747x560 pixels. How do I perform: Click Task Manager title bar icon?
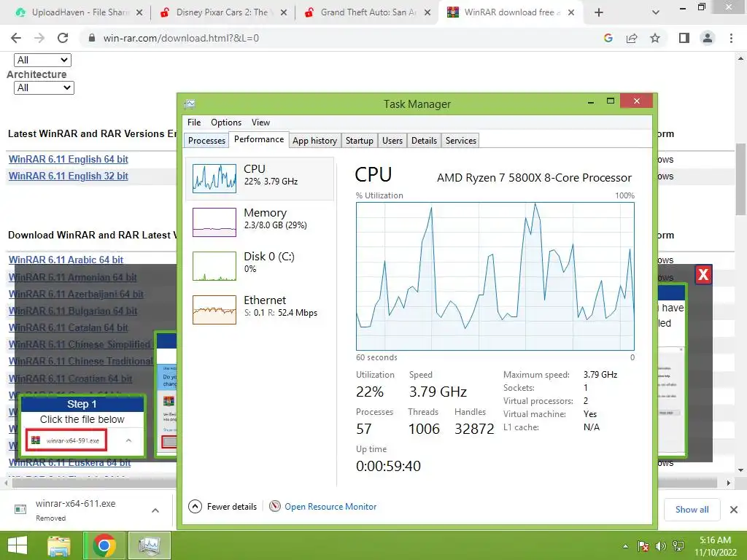click(x=190, y=104)
